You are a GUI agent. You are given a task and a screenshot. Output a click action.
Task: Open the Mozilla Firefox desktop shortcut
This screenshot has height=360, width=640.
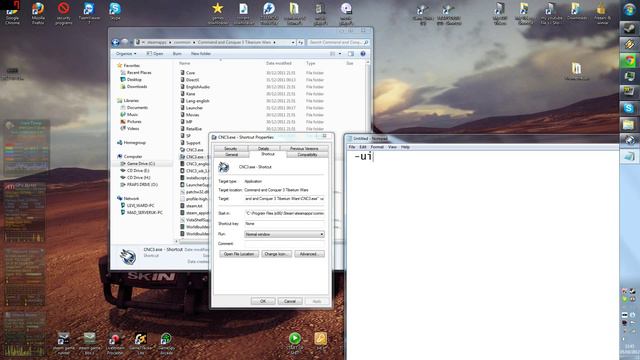click(38, 13)
